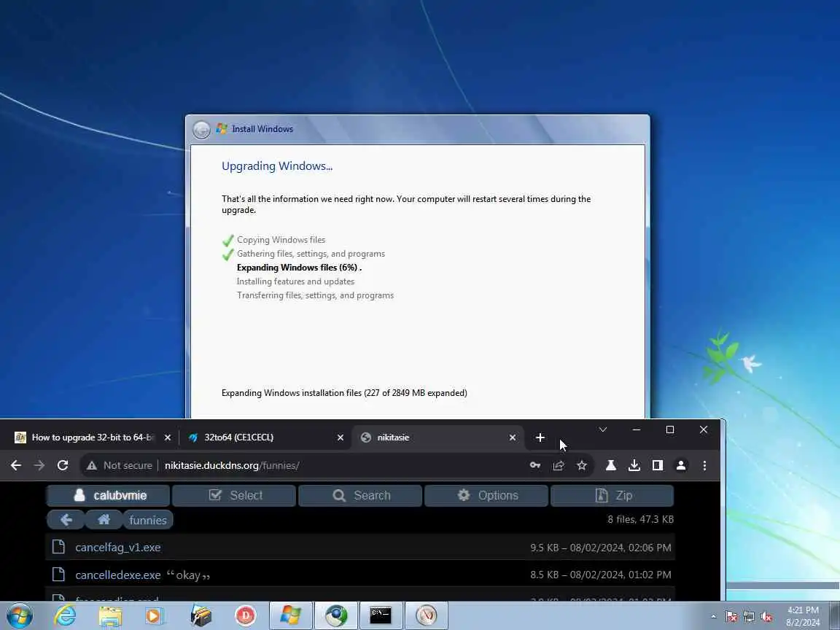
Task: Open the round V-icon app on taskbar
Action: (427, 615)
